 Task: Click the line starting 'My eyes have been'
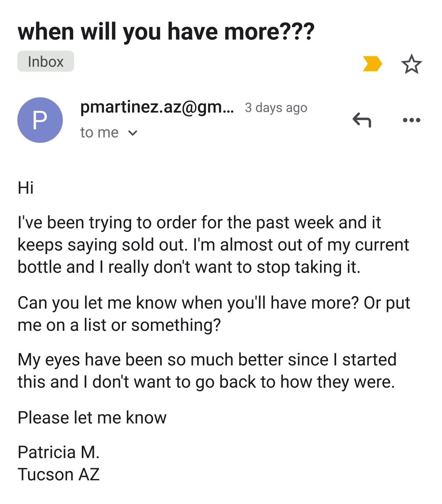[x=207, y=359]
